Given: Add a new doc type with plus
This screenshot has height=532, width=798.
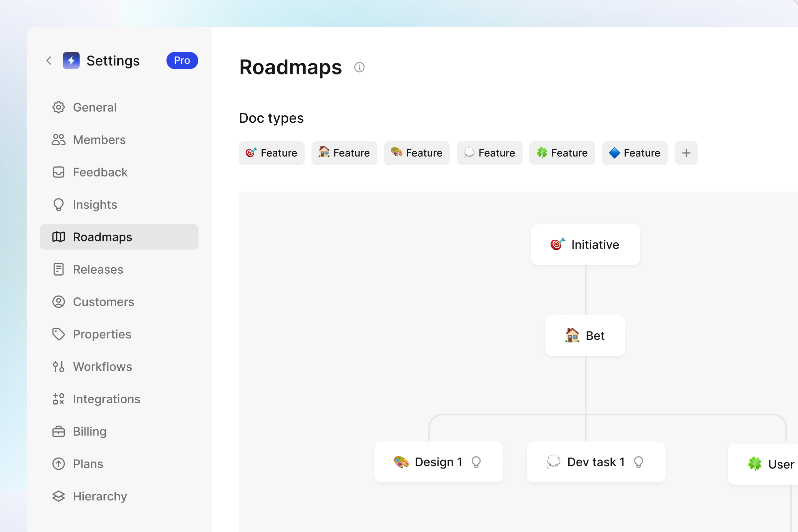Looking at the screenshot, I should tap(686, 153).
